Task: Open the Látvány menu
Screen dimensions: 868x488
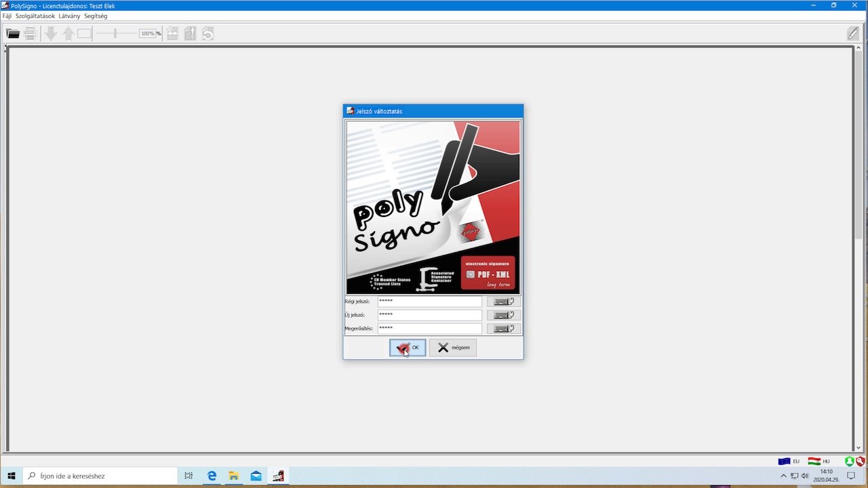Action: (69, 16)
